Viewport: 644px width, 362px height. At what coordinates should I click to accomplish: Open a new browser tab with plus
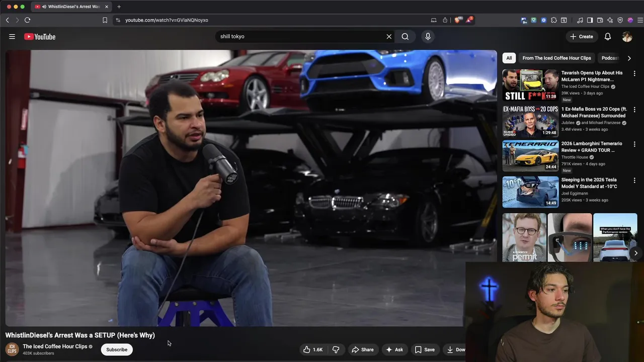pos(119,7)
